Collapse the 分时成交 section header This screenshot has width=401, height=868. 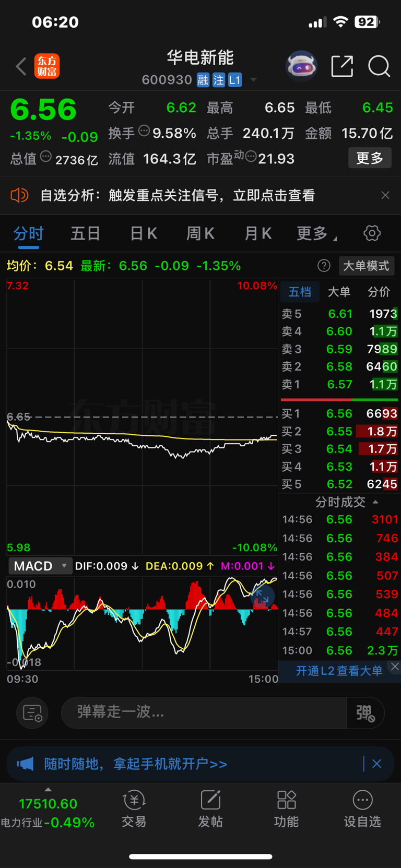pyautogui.click(x=347, y=502)
